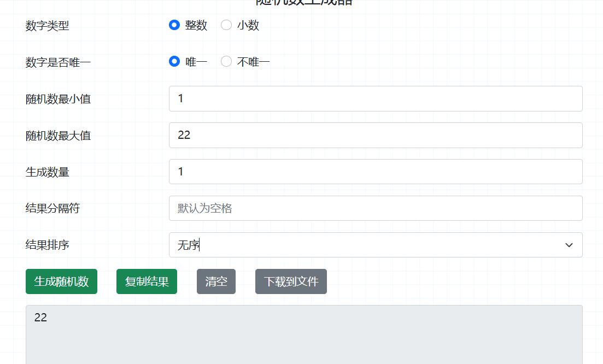Choose the 小数 number type option
The height and width of the screenshot is (364, 603).
click(x=226, y=25)
